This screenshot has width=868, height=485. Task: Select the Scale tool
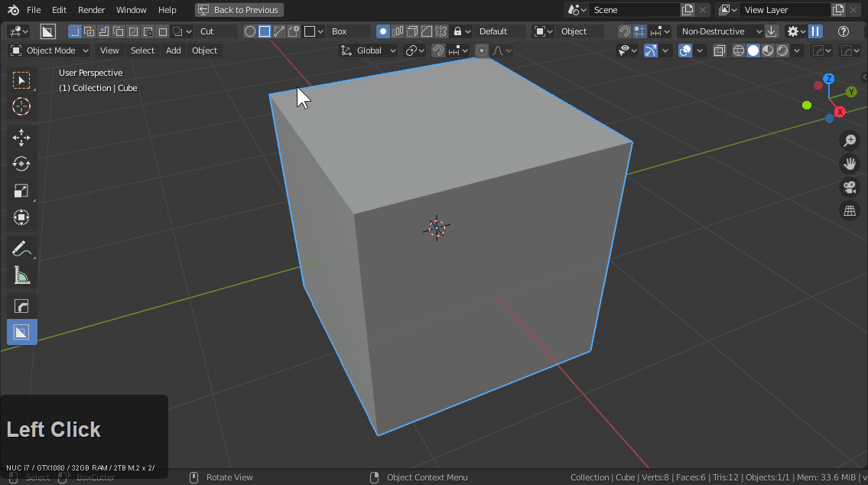pos(21,191)
